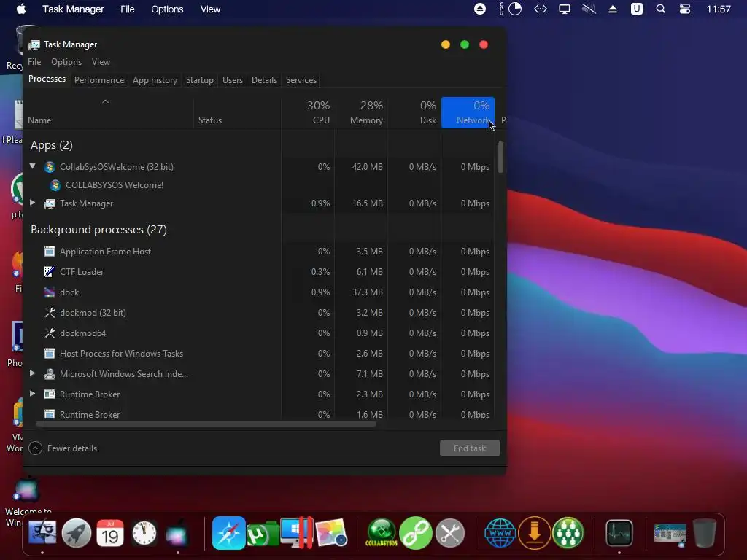Open the Startup tab
The width and height of the screenshot is (747, 560).
(200, 80)
